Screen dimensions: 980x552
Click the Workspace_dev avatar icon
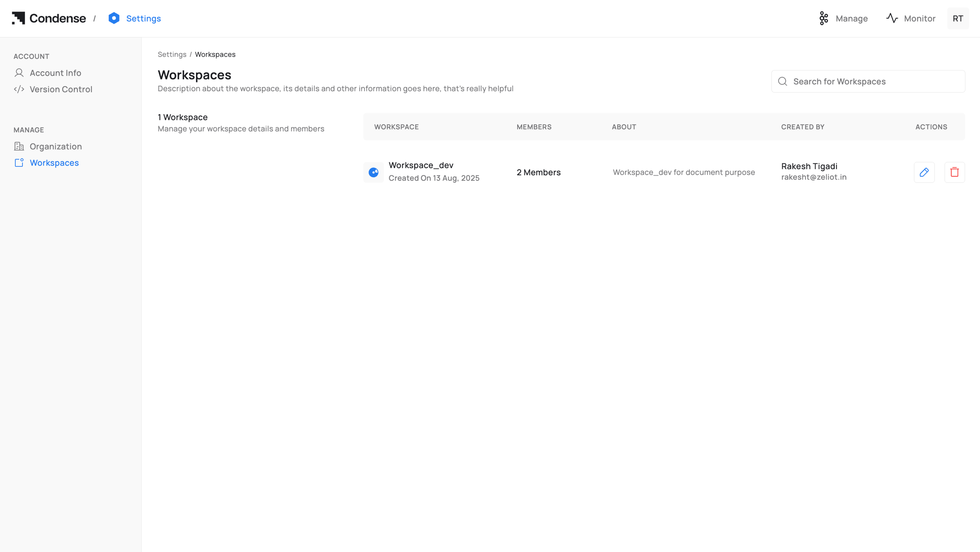coord(373,172)
